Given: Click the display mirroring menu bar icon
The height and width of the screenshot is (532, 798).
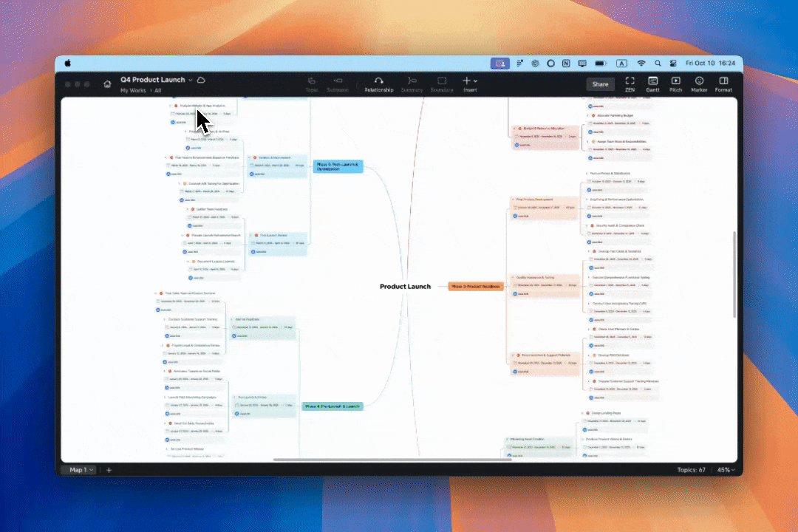Looking at the screenshot, I should point(582,63).
